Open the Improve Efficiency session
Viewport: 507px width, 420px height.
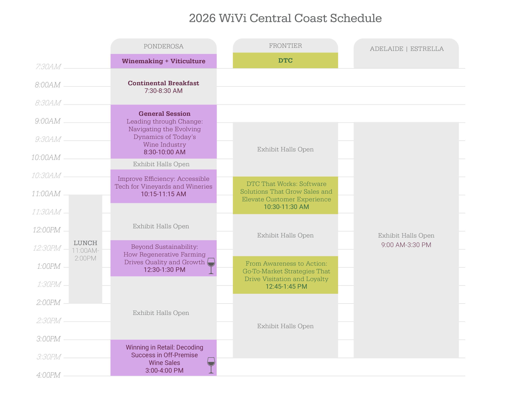coord(163,186)
